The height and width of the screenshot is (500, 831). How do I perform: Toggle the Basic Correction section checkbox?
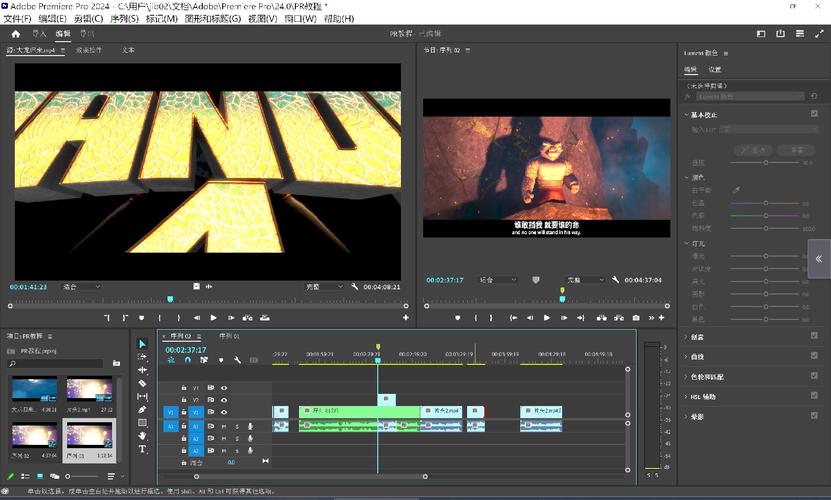point(814,113)
